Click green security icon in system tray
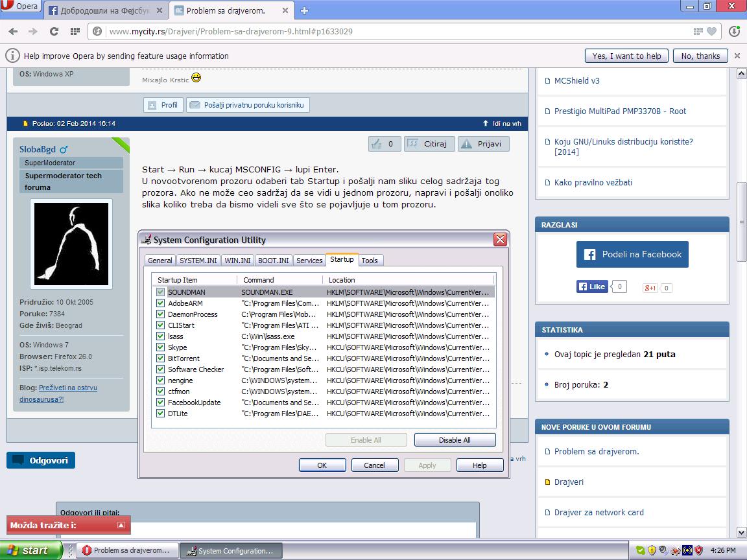This screenshot has width=747, height=560. coord(640,550)
